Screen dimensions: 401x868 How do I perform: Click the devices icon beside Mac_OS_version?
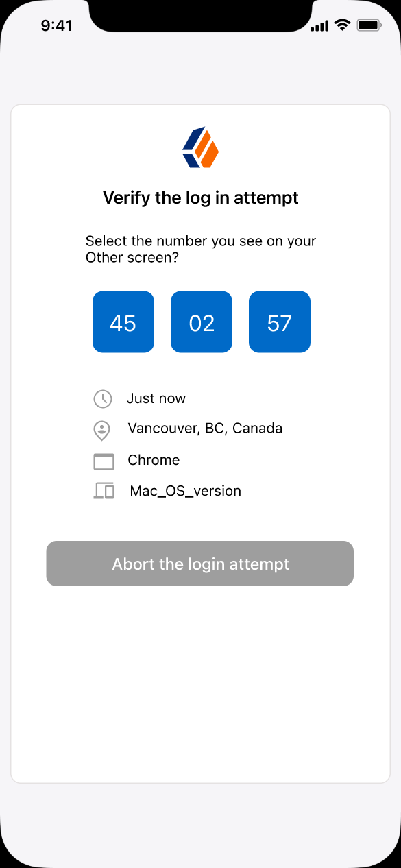pyautogui.click(x=104, y=491)
